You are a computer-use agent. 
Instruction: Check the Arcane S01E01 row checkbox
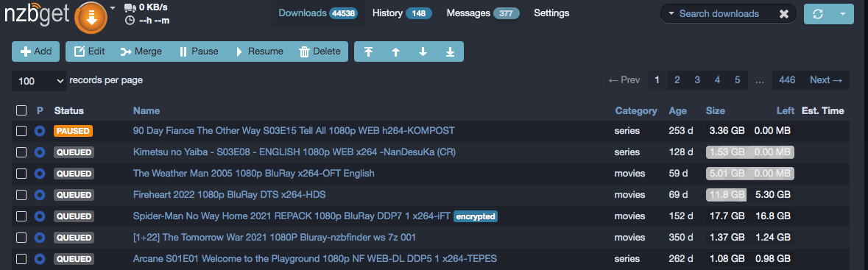pyautogui.click(x=21, y=259)
